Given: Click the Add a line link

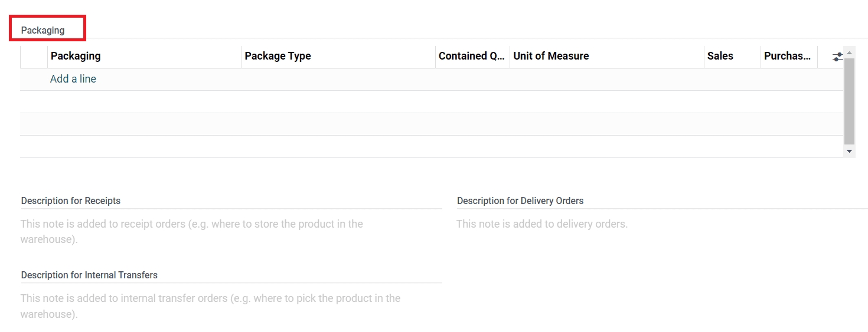Looking at the screenshot, I should point(73,79).
